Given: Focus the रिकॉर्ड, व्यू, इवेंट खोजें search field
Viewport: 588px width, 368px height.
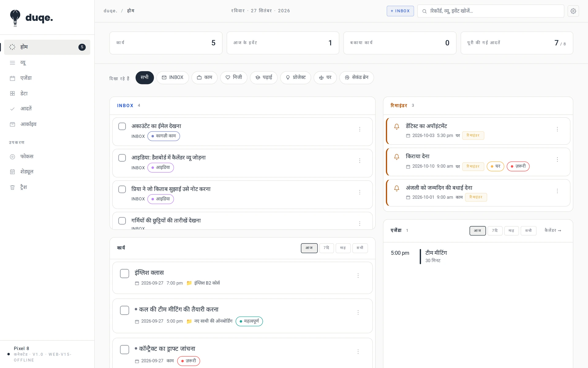Looking at the screenshot, I should tap(491, 11).
